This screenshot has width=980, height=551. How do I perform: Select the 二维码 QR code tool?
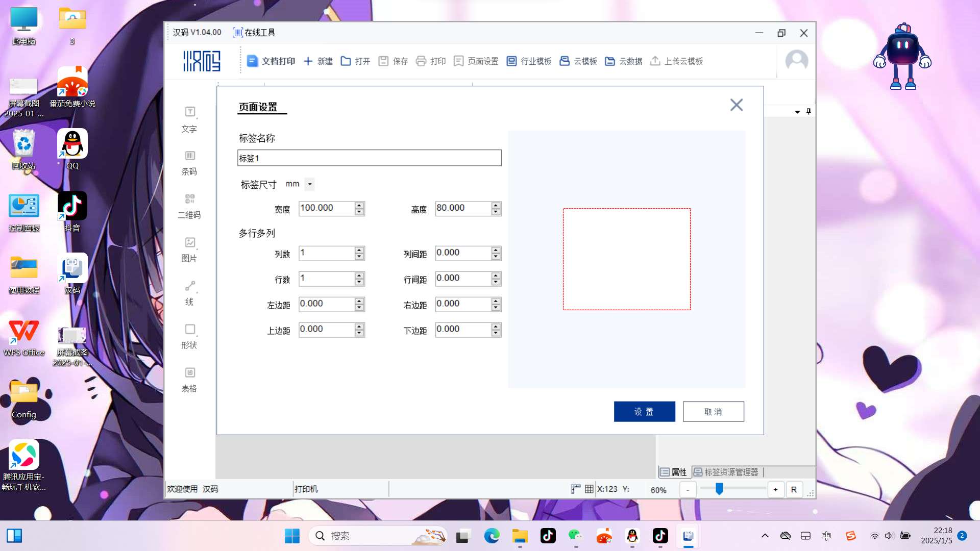(189, 207)
